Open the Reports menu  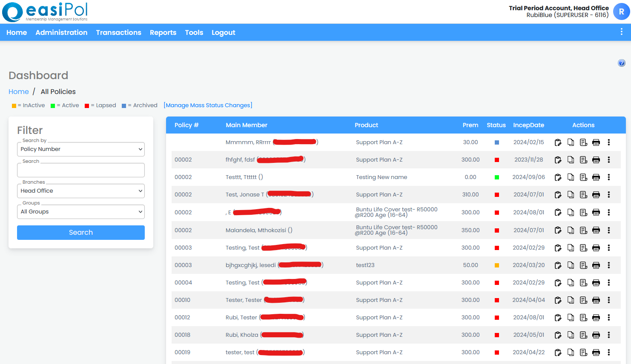pyautogui.click(x=163, y=32)
